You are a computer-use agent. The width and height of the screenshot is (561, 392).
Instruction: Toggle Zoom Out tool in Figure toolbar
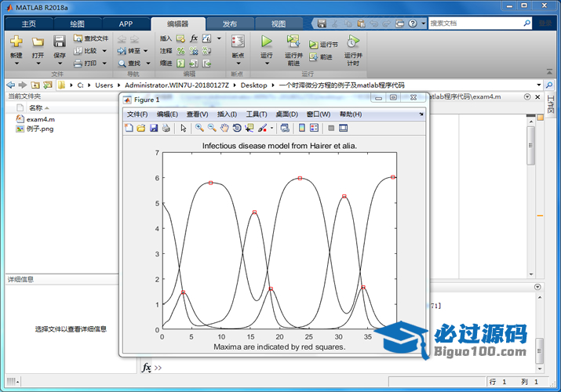(x=212, y=128)
